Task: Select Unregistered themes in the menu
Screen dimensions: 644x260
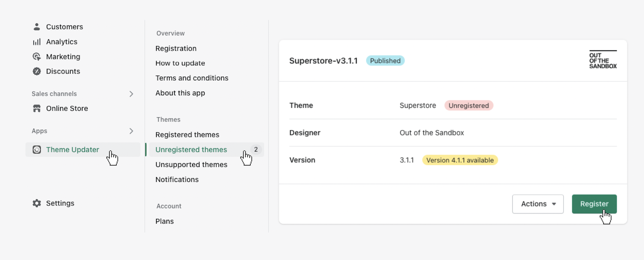Action: (191, 150)
